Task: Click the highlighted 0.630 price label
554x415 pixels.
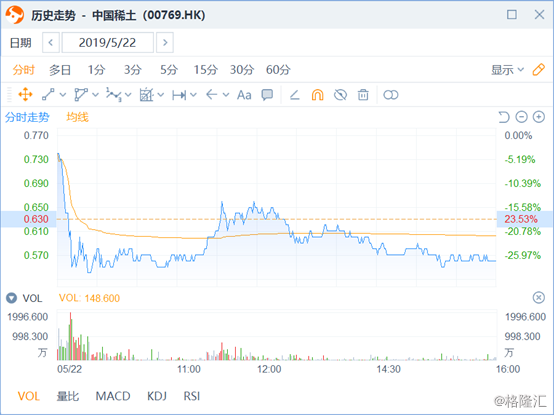Action: [x=36, y=219]
